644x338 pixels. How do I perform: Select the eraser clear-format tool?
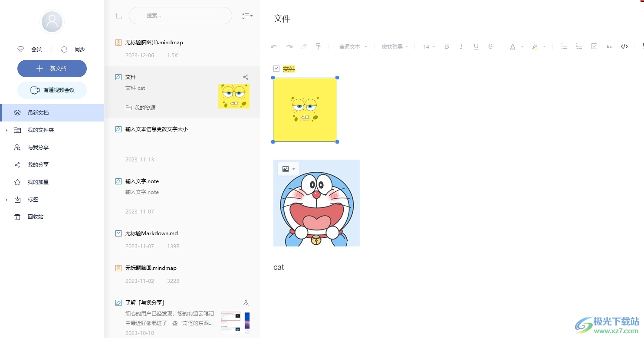tap(304, 46)
